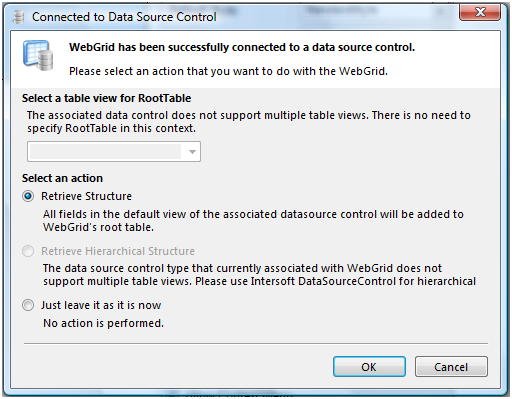
Task: Click the WebGrid successfully connected bold heading
Action: pos(242,47)
